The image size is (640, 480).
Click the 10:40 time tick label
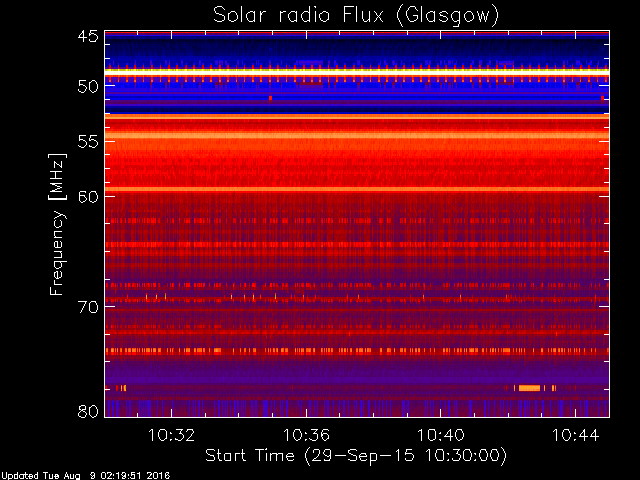tap(441, 435)
